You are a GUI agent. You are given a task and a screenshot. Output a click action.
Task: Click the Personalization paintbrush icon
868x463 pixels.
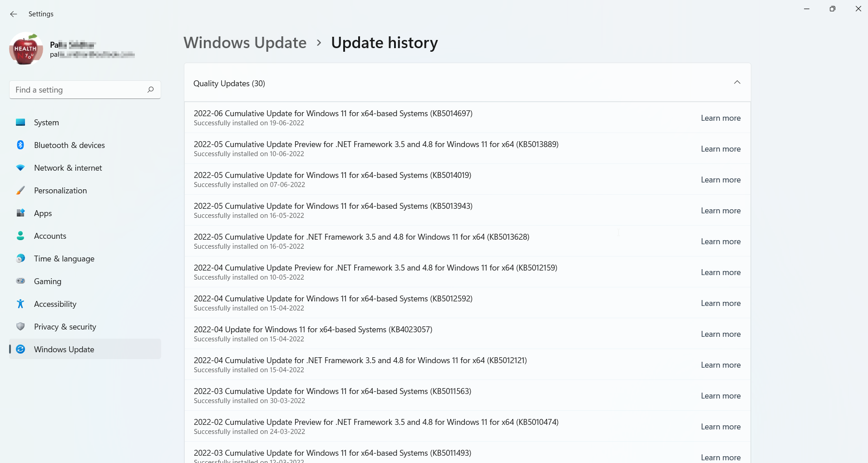coord(20,191)
